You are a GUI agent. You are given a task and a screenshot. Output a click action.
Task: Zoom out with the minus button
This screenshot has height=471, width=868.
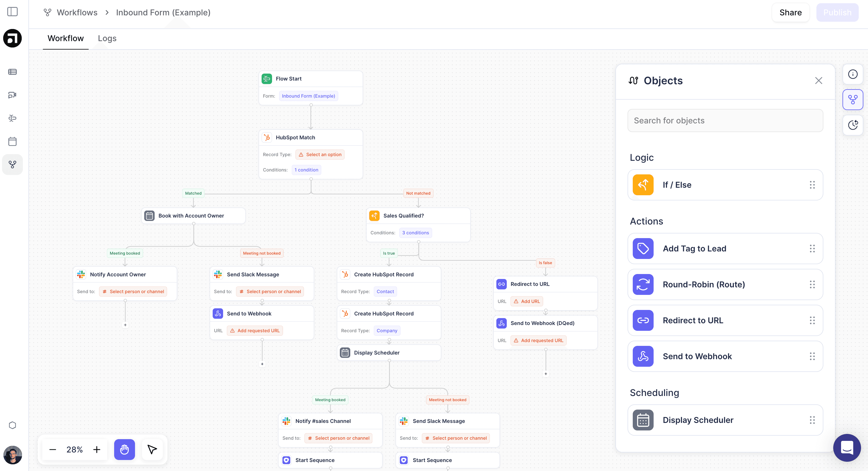[52, 450]
